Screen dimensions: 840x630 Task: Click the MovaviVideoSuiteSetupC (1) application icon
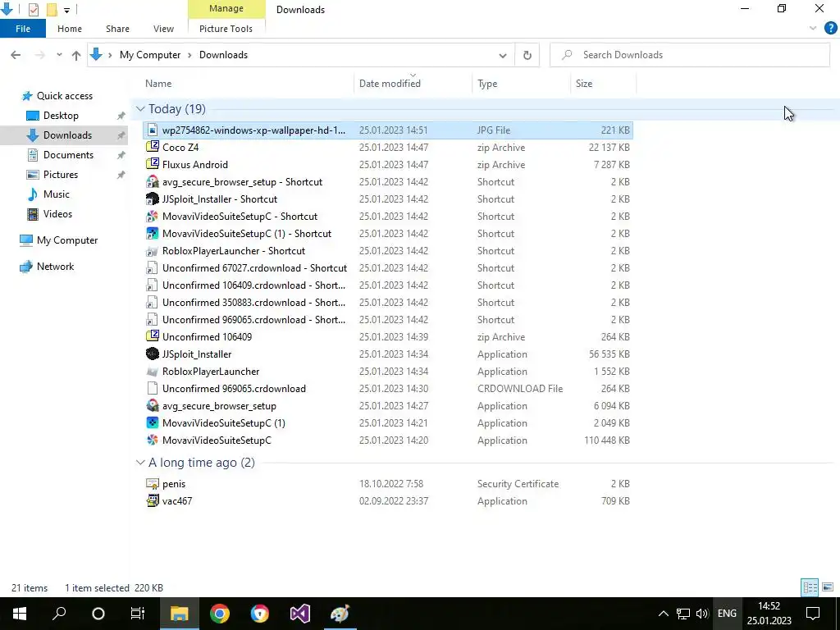(x=153, y=422)
